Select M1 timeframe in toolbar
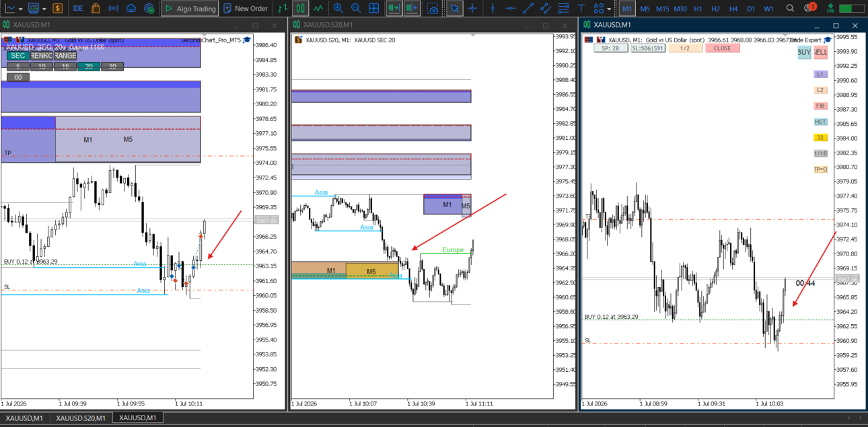The image size is (868, 427). pos(627,9)
